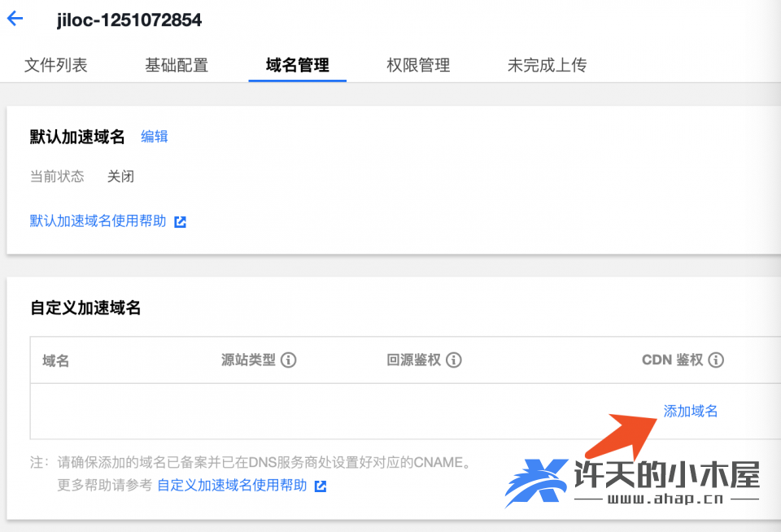Click 编辑 next to 默认加速域名

[155, 136]
